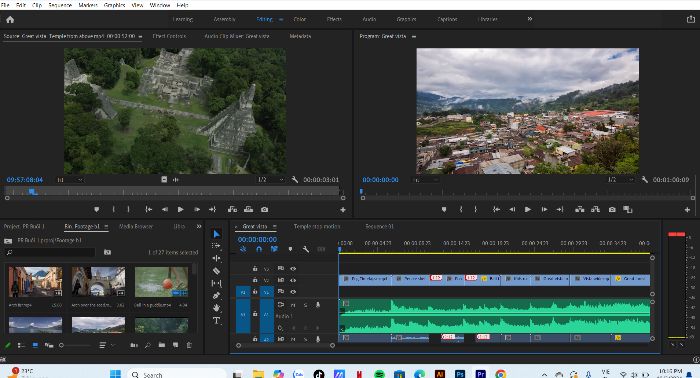This screenshot has height=378, width=700.
Task: Select the Hand tool
Action: point(216,307)
